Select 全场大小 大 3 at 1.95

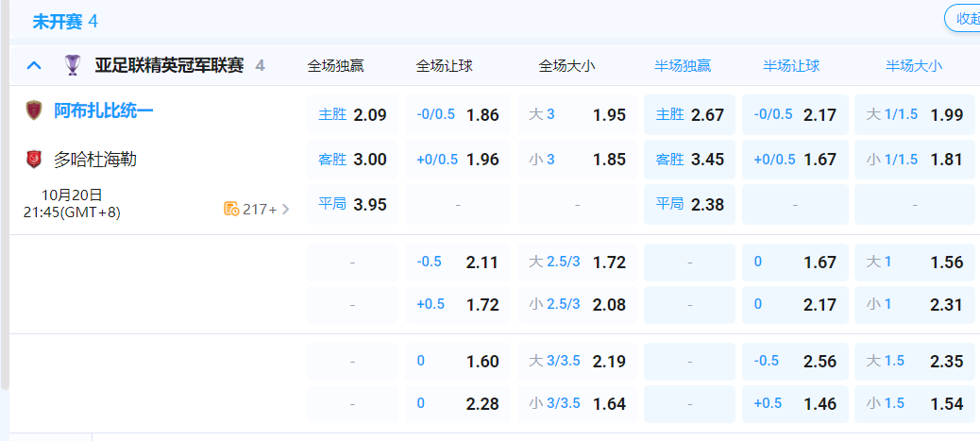click(577, 115)
